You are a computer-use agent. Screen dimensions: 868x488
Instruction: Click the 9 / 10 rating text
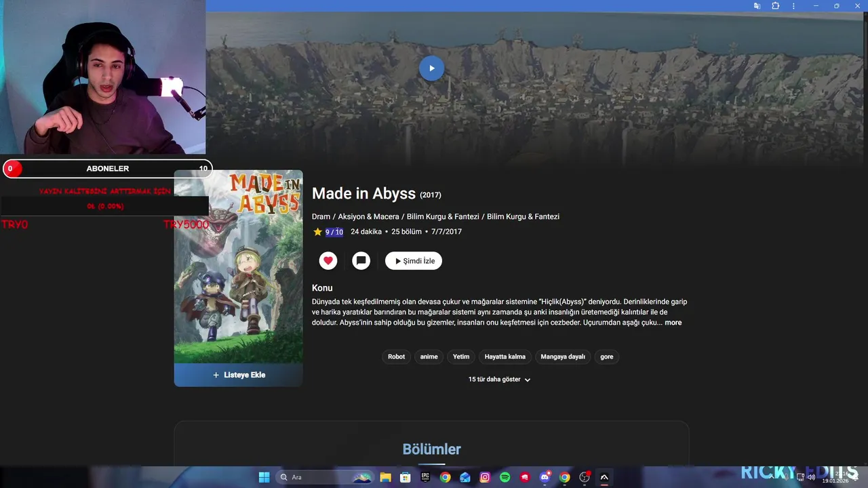pyautogui.click(x=334, y=232)
